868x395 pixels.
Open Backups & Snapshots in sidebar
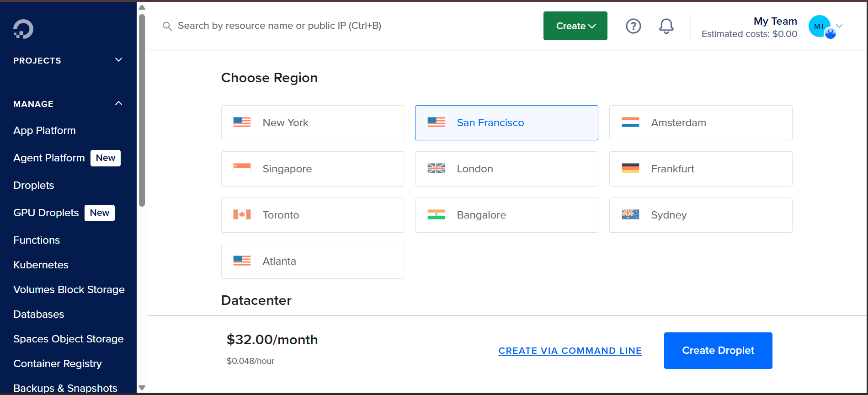[x=65, y=388]
